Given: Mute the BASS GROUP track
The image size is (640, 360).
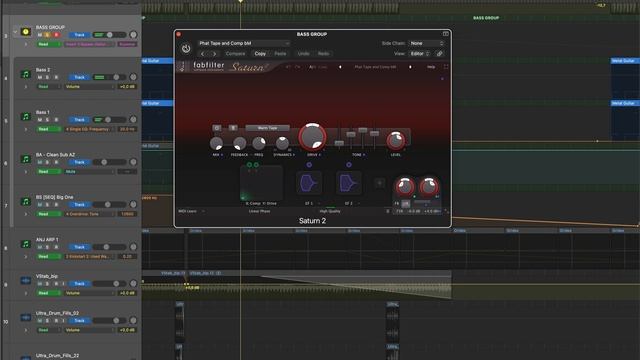Looking at the screenshot, I should tap(40, 35).
